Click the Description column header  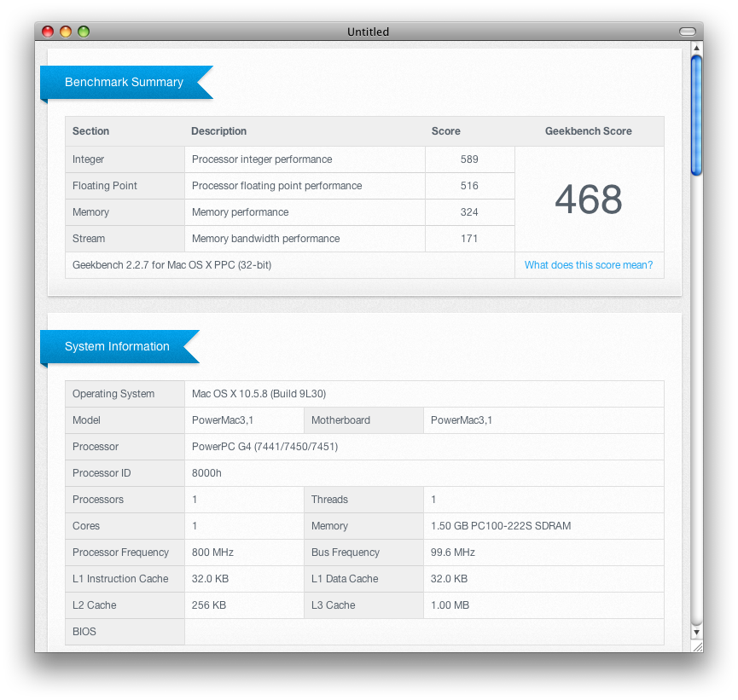219,131
